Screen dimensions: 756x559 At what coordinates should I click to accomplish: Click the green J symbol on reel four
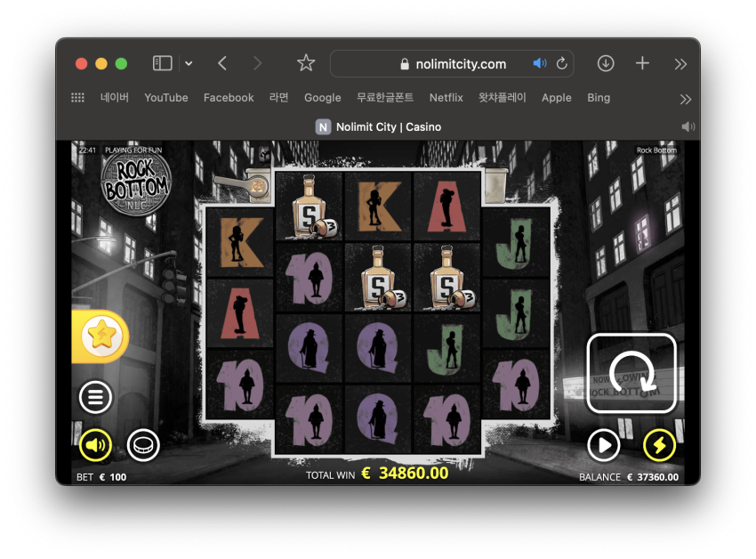pyautogui.click(x=447, y=349)
